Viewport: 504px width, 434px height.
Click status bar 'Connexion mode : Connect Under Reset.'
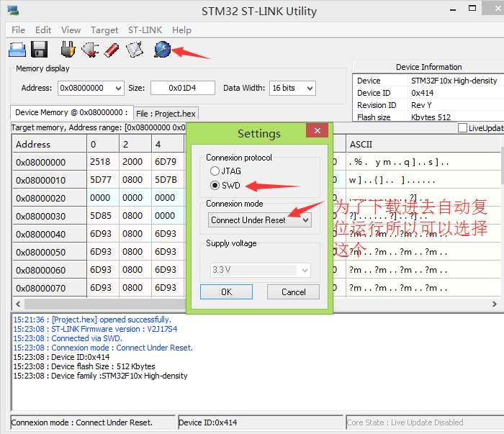click(93, 422)
